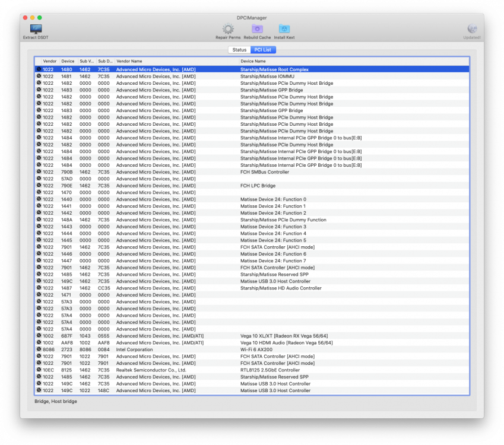The image size is (504, 445).
Task: Click the Bridge, Host bridge status text
Action: click(56, 401)
